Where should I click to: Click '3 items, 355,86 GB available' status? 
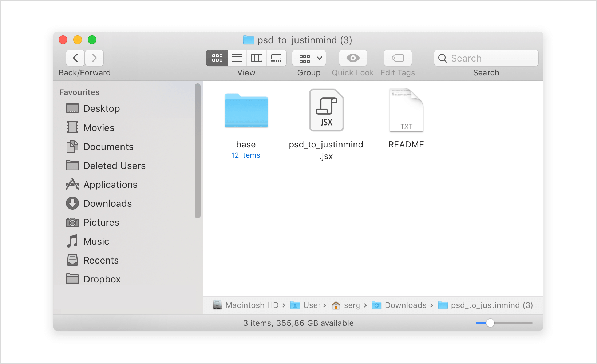pos(298,323)
